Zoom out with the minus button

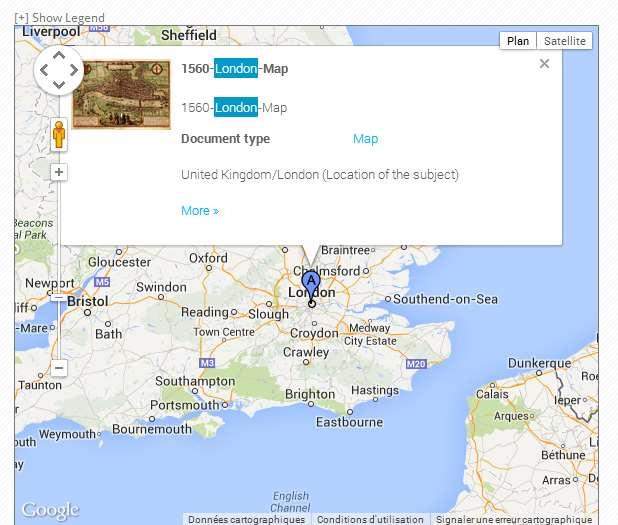tap(59, 368)
